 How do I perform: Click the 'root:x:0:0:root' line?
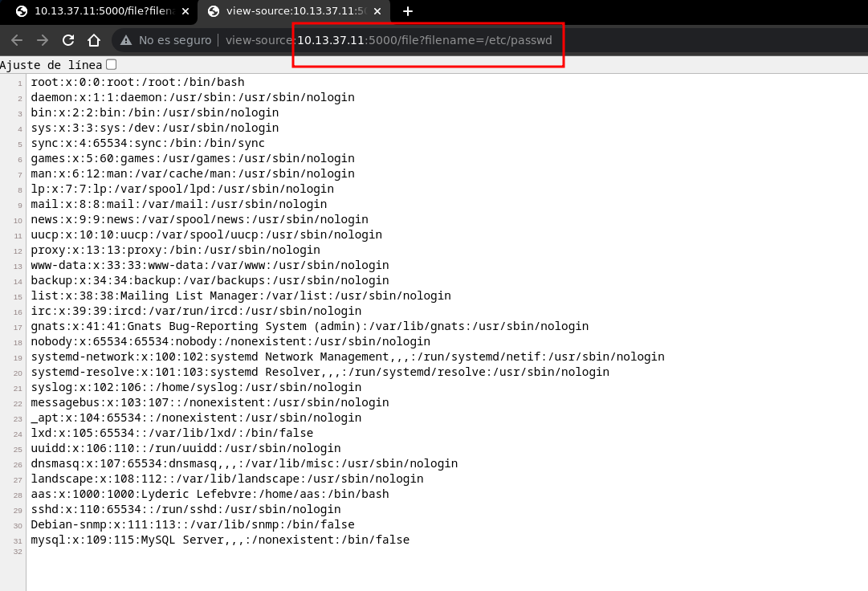pyautogui.click(x=137, y=82)
